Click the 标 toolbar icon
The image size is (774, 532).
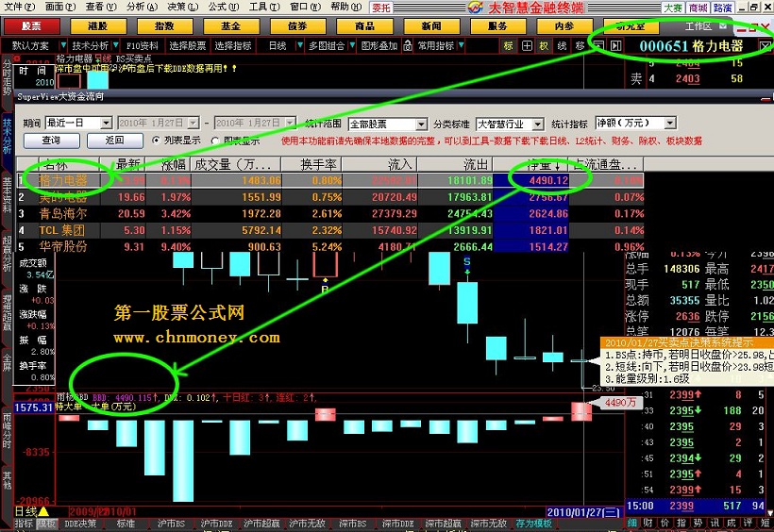pos(509,46)
